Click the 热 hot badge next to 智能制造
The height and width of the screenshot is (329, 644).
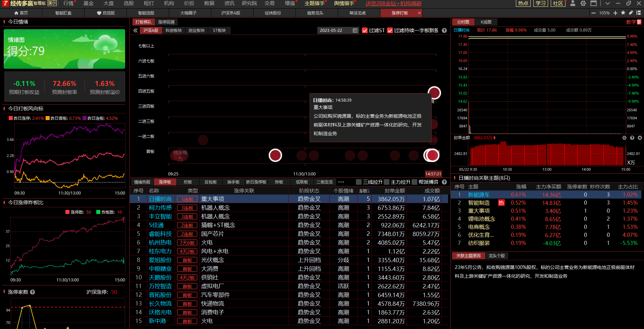pyautogui.click(x=501, y=203)
